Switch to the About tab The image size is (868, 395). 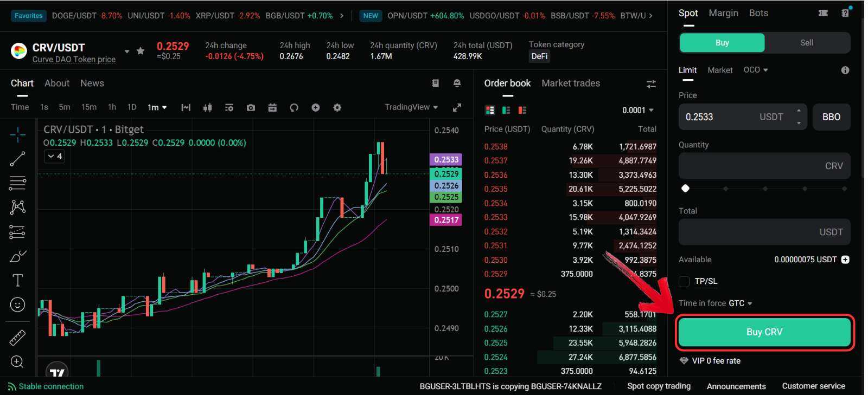coord(57,83)
